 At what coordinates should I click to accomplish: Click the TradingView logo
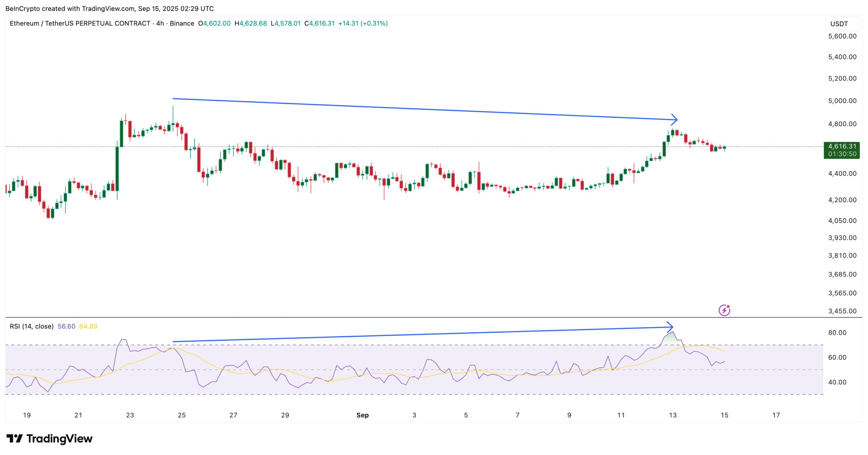(x=50, y=438)
